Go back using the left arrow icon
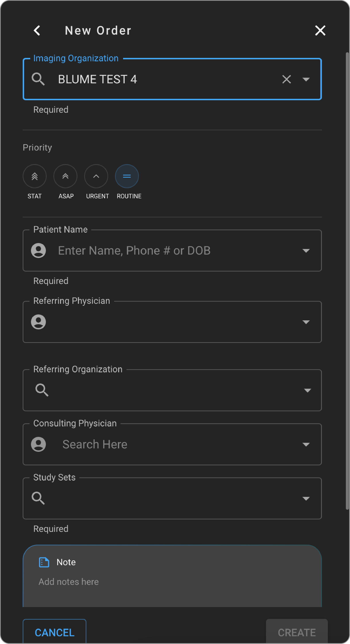Image resolution: width=350 pixels, height=644 pixels. (37, 31)
